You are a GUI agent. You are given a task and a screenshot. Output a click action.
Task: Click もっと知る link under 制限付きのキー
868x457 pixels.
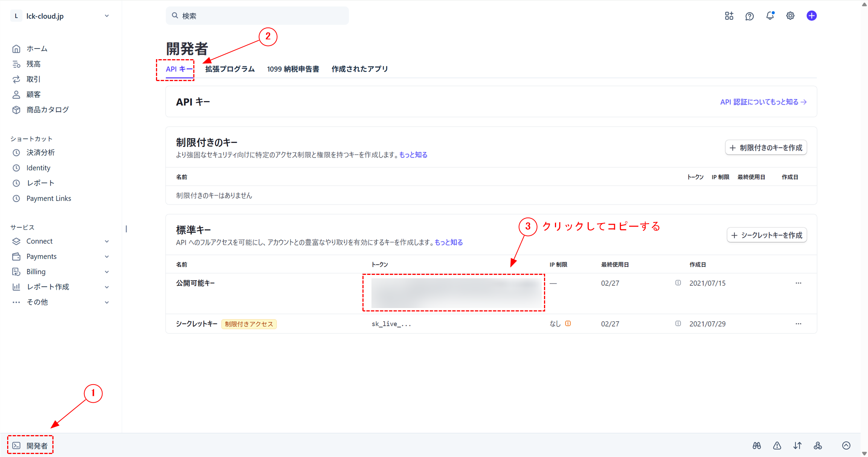tap(413, 155)
